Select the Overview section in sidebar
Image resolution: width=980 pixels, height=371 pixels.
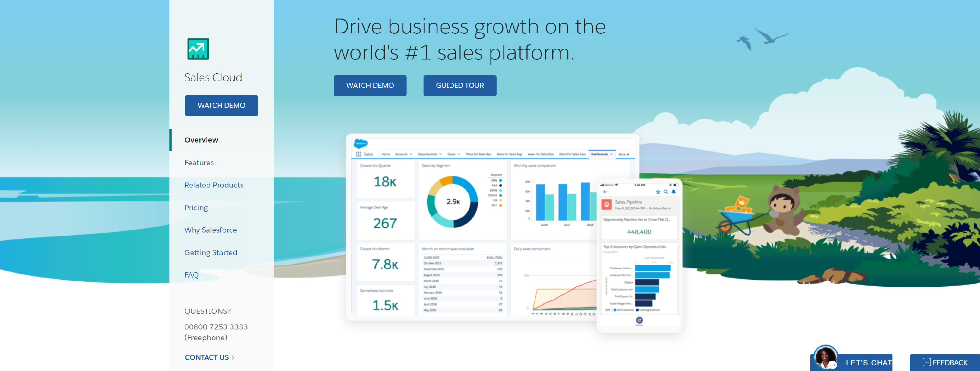tap(201, 140)
